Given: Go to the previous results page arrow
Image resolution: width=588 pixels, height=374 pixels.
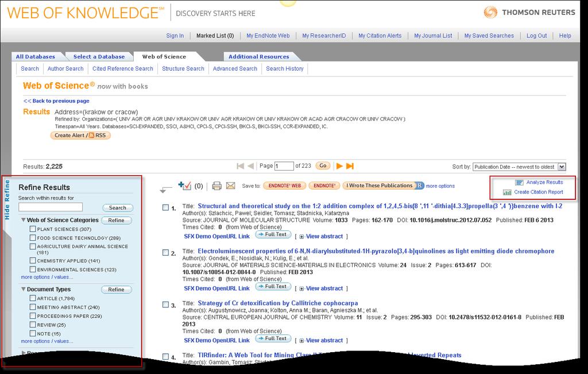Looking at the screenshot, I should 250,166.
